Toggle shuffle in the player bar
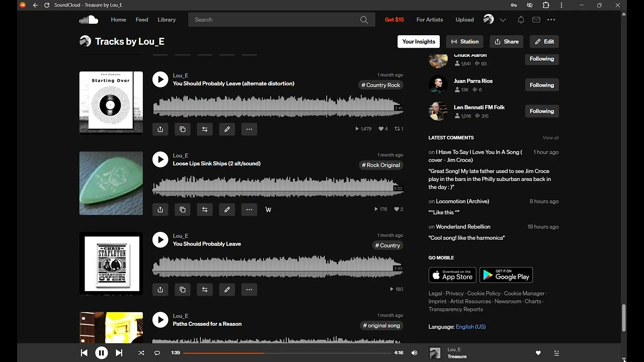 click(x=141, y=353)
